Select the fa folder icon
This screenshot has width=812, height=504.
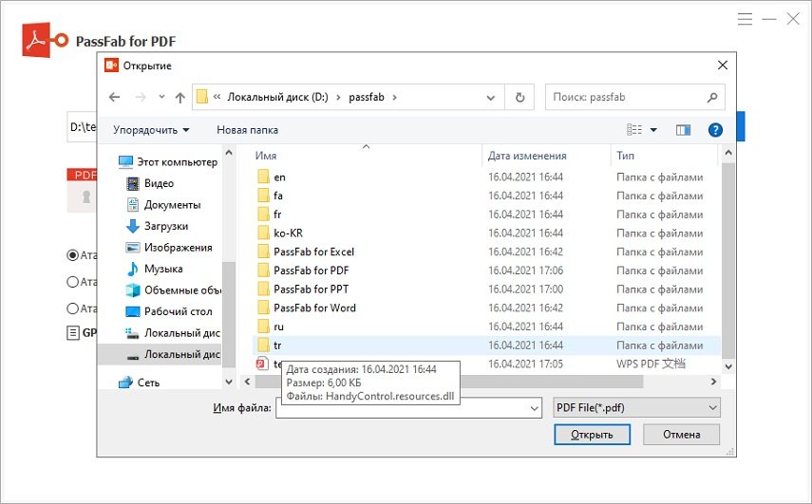[x=263, y=196]
